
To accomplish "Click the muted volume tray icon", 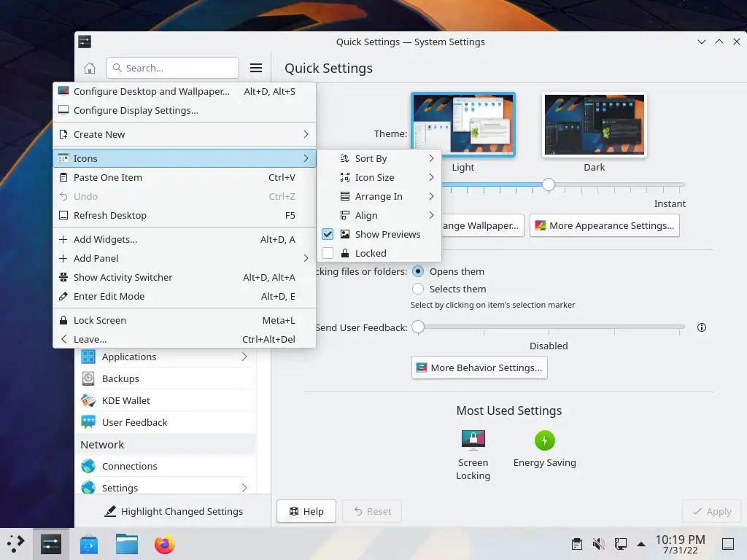I will coord(598,544).
